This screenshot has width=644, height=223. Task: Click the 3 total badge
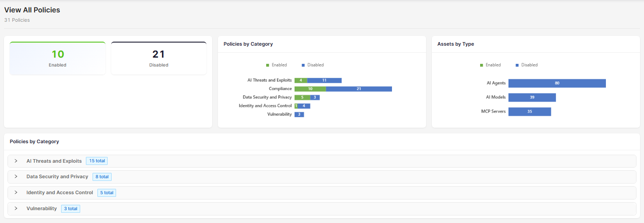point(70,208)
